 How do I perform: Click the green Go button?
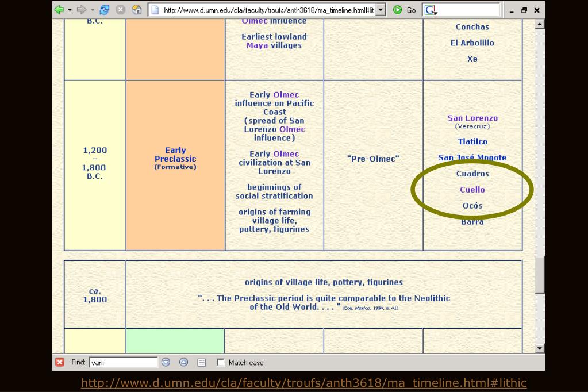[x=404, y=10]
